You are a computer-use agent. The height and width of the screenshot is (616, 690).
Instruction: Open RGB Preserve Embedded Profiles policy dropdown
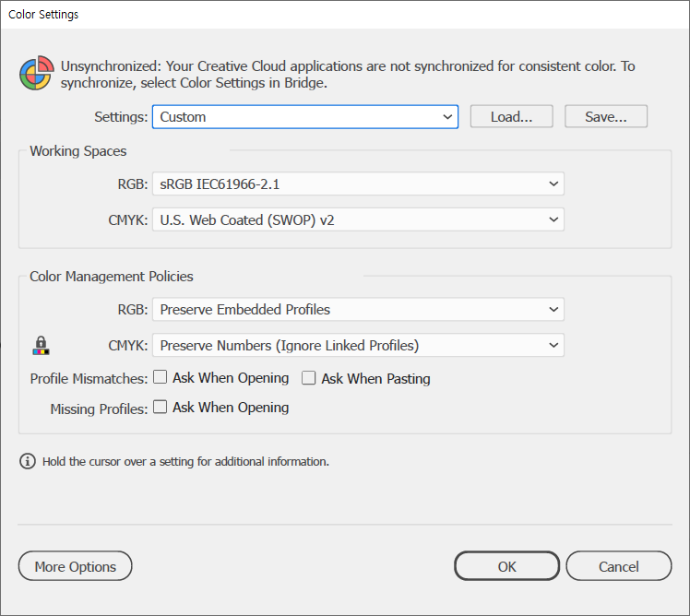pyautogui.click(x=358, y=310)
